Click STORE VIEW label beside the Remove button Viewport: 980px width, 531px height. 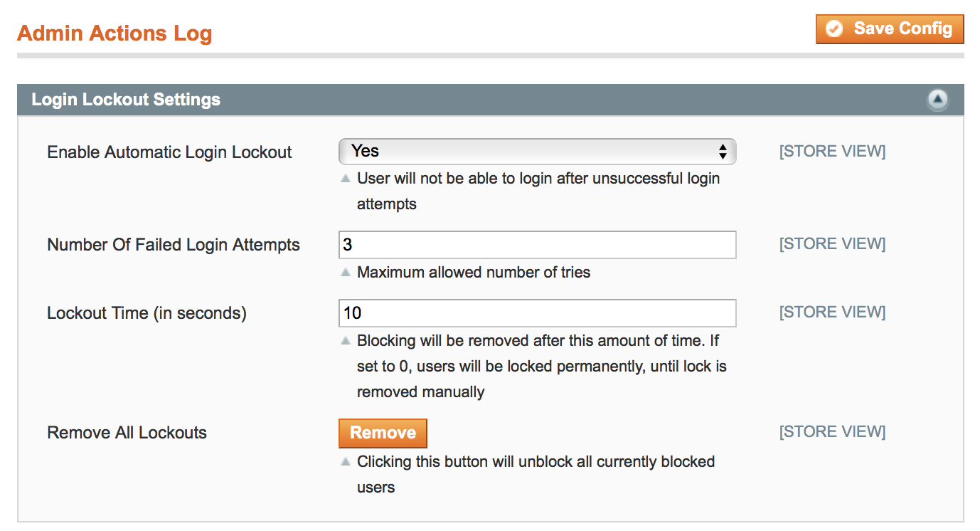point(832,432)
